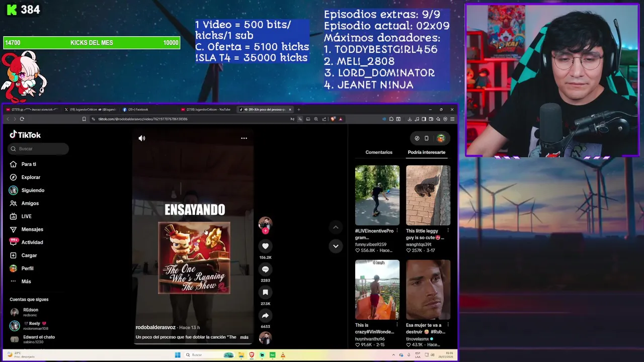Click the phone app icon in header
This screenshot has width=644, height=362.
tap(427, 138)
